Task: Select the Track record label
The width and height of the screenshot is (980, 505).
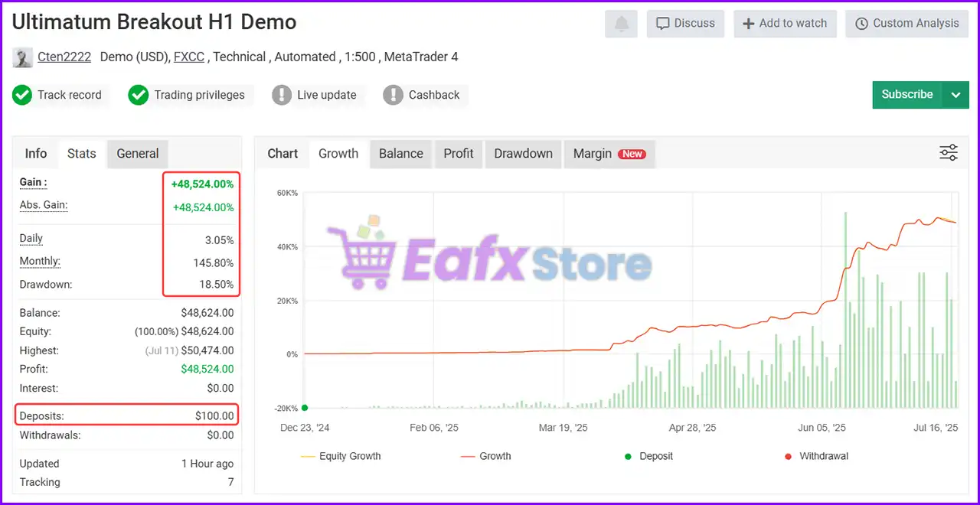Action: tap(70, 95)
